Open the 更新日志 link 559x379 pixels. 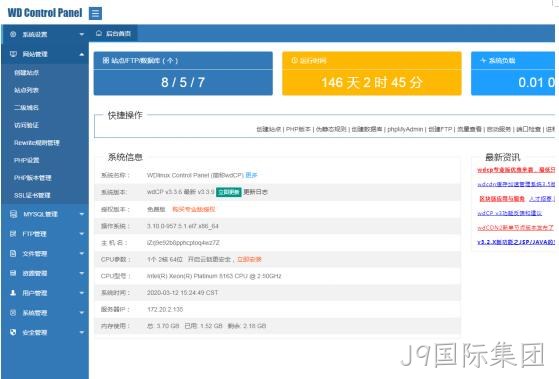(255, 192)
